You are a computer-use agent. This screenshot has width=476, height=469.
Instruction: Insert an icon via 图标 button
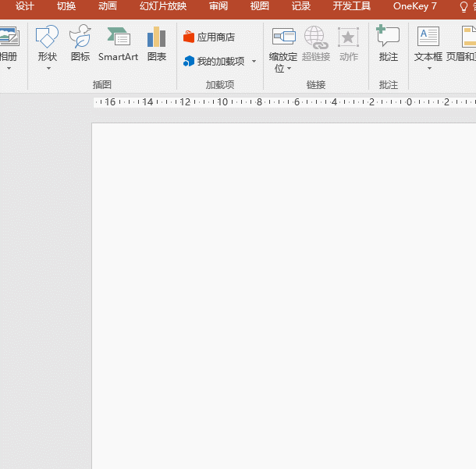click(x=80, y=37)
